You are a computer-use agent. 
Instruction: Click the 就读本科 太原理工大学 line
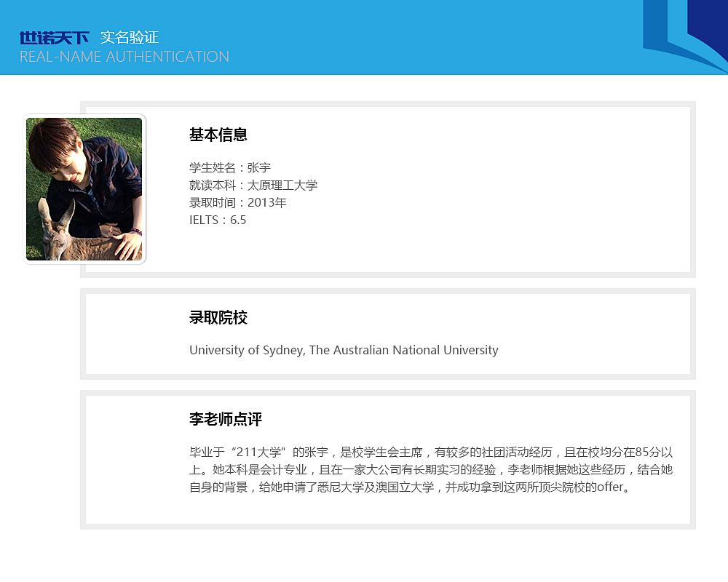click(253, 185)
